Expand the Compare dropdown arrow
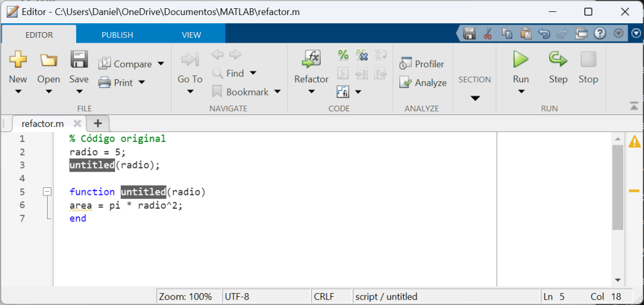The height and width of the screenshot is (305, 644). (x=161, y=64)
